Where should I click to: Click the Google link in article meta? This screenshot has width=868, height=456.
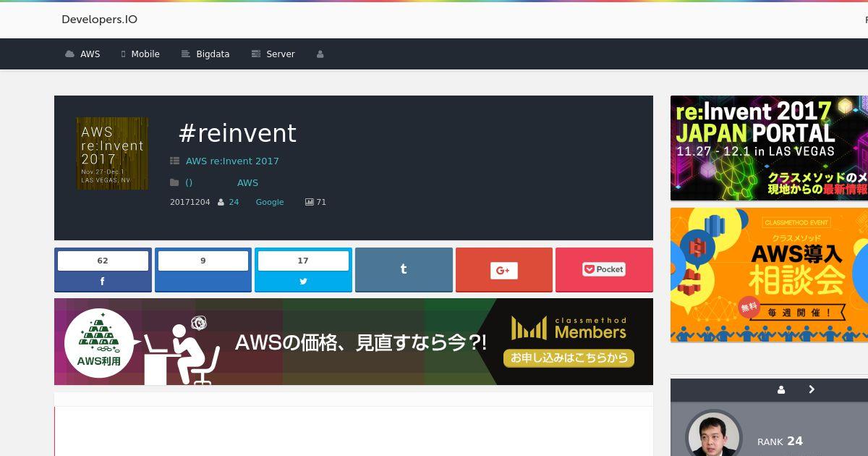(270, 202)
